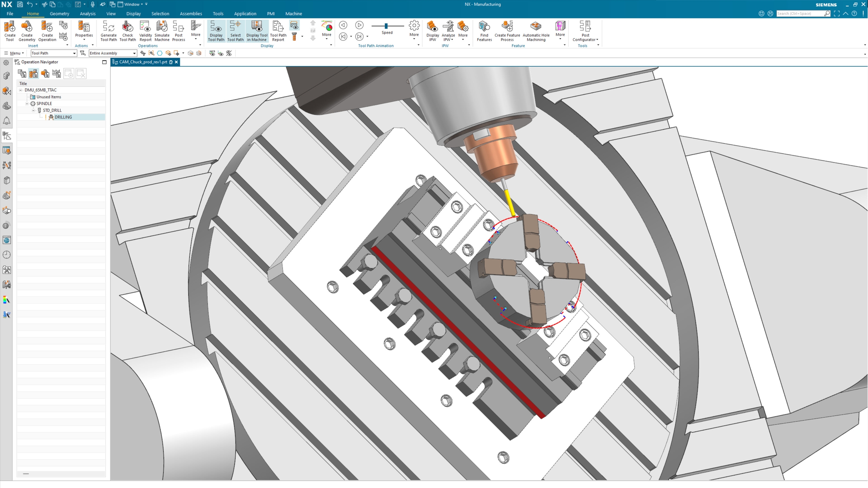Open the Assemblies ribbon tab
Screen dimensions: 868x488
pos(191,14)
